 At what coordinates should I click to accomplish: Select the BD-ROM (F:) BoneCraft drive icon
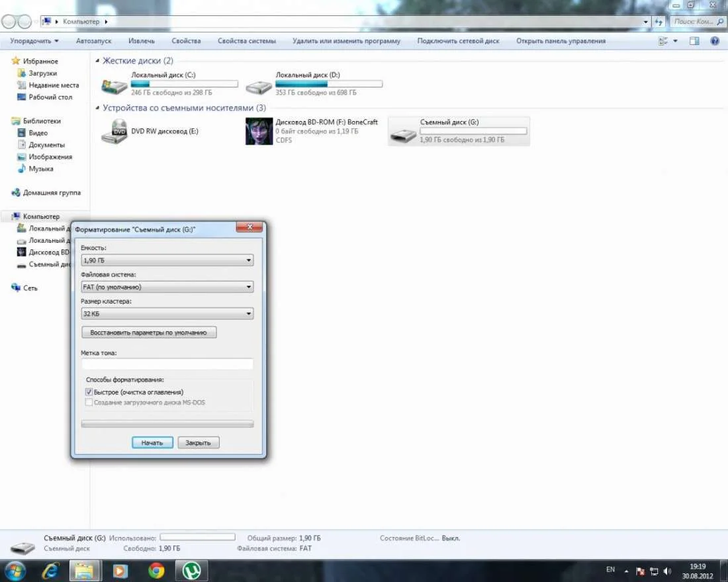pyautogui.click(x=259, y=132)
